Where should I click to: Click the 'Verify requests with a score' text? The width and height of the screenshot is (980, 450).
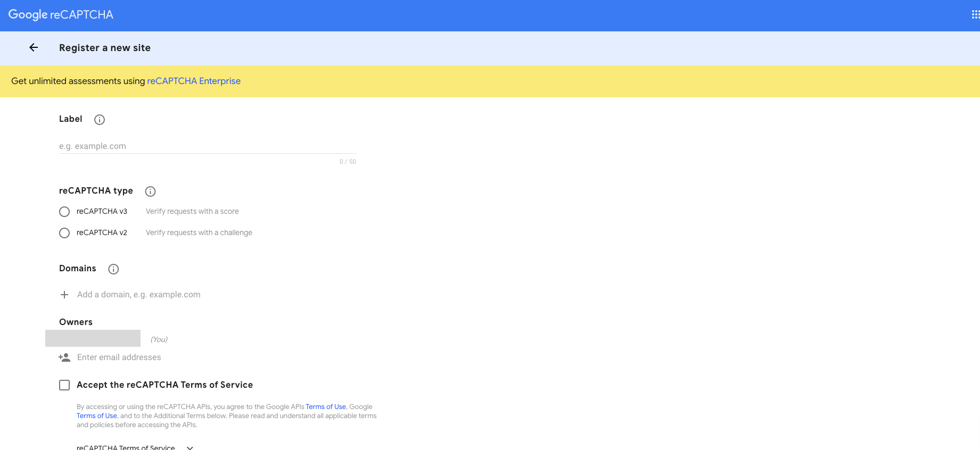pyautogui.click(x=192, y=212)
